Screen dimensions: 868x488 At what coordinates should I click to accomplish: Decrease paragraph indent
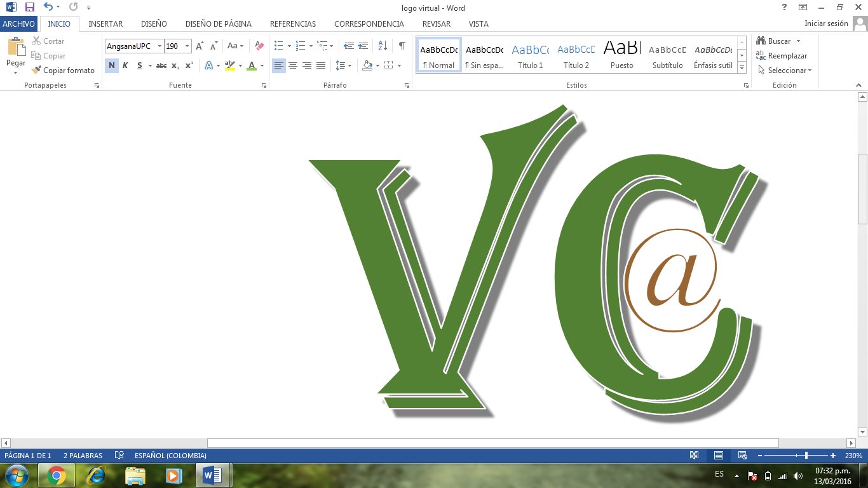(349, 46)
